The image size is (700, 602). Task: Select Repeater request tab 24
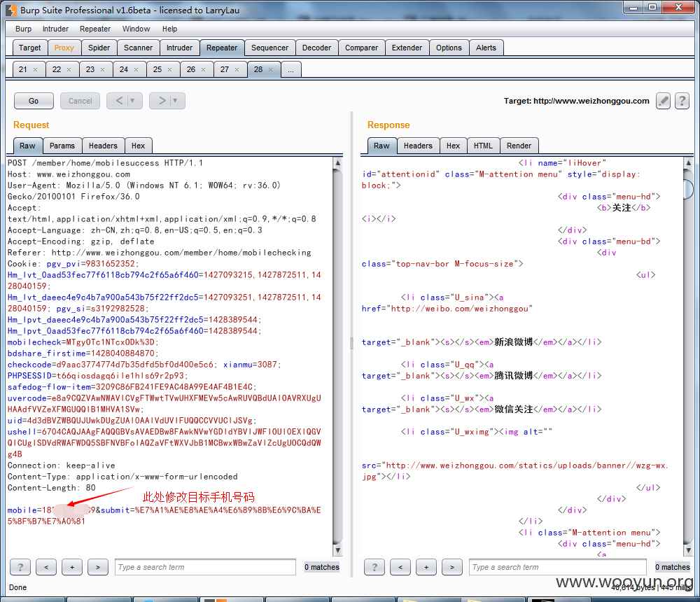124,70
